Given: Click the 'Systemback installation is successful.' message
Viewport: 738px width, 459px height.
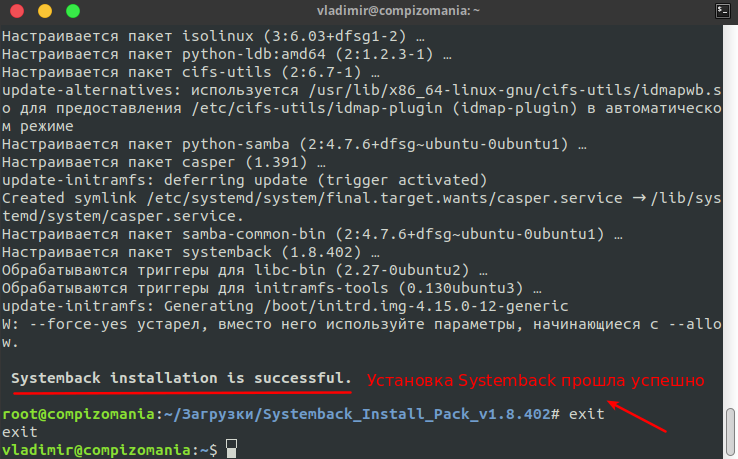Looking at the screenshot, I should click(x=181, y=379).
